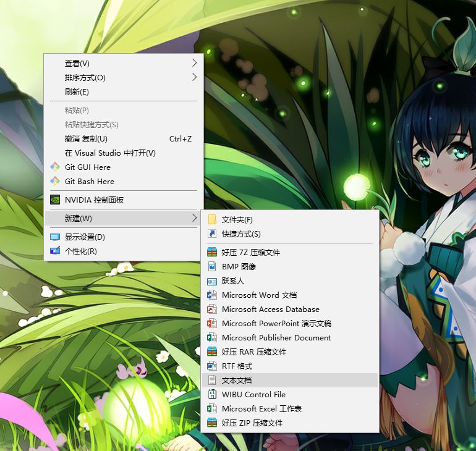
Task: Click the NVIDIA control panel icon
Action: (x=55, y=200)
